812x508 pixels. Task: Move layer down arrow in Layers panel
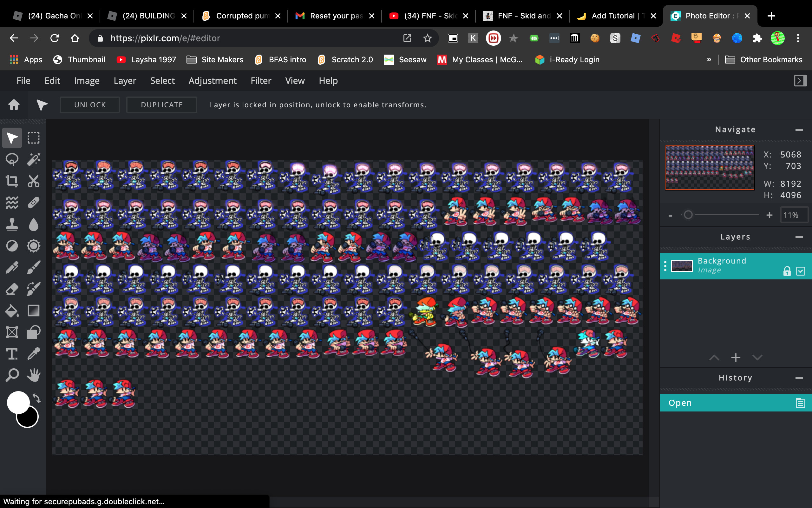pyautogui.click(x=757, y=358)
